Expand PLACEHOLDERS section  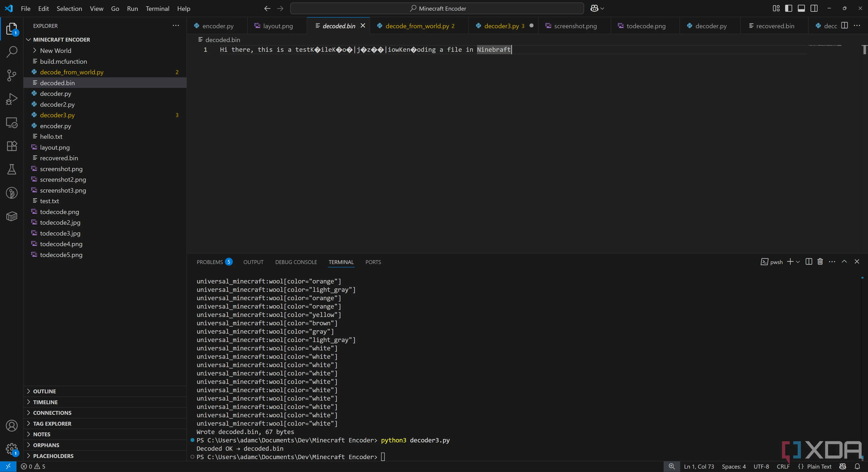coord(105,456)
